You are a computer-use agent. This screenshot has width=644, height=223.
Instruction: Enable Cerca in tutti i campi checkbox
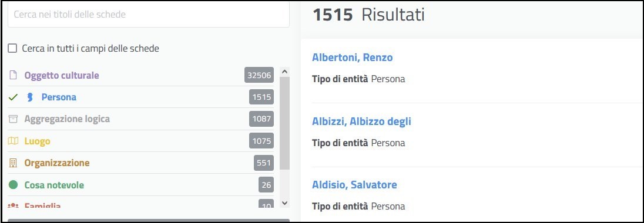coord(13,48)
